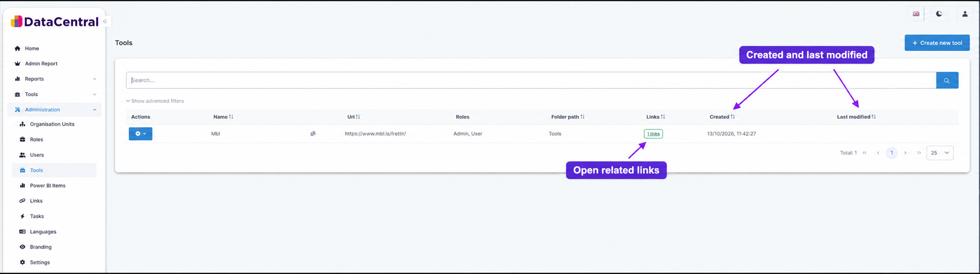The height and width of the screenshot is (274, 980).
Task: Click the 13/10/2026, 11:42:27 created date
Action: click(731, 134)
